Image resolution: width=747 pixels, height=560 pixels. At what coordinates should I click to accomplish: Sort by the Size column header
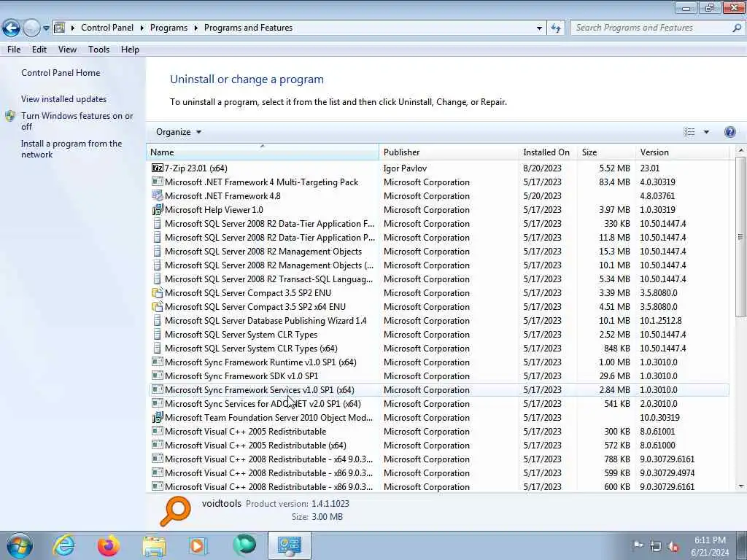605,152
